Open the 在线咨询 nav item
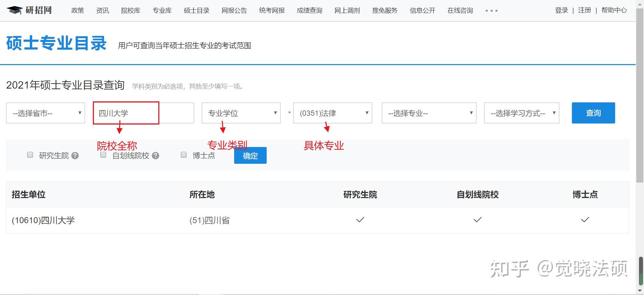 pyautogui.click(x=460, y=10)
